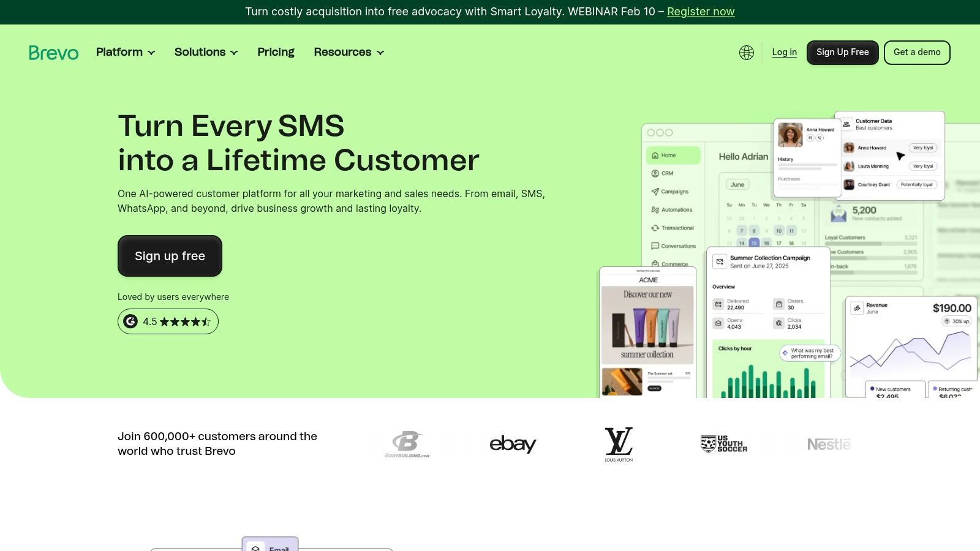Click the Revenue chart card
The width and height of the screenshot is (980, 551).
911,347
